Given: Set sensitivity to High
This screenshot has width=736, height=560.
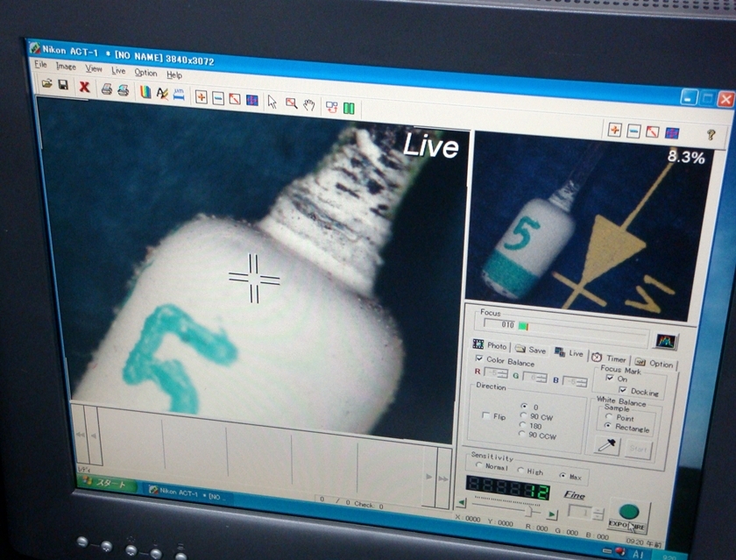Looking at the screenshot, I should (520, 470).
